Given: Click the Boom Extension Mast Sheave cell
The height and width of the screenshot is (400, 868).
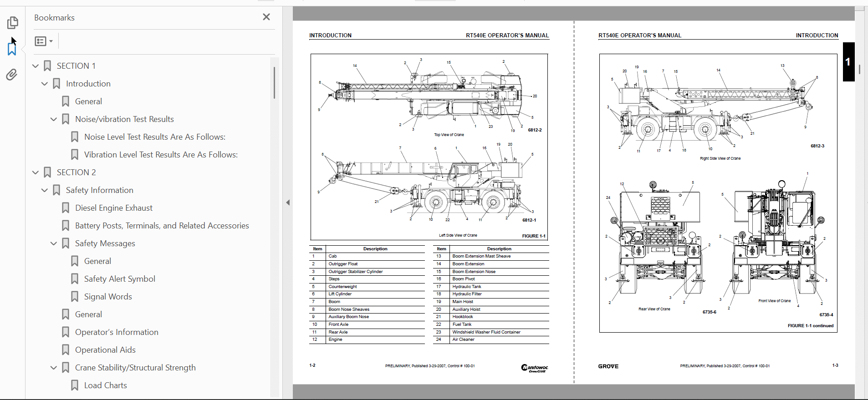Looking at the screenshot, I should pyautogui.click(x=500, y=256).
